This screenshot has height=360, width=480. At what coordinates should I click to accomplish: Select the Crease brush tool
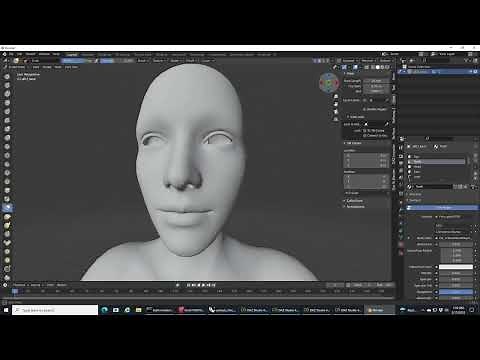coord(7,146)
